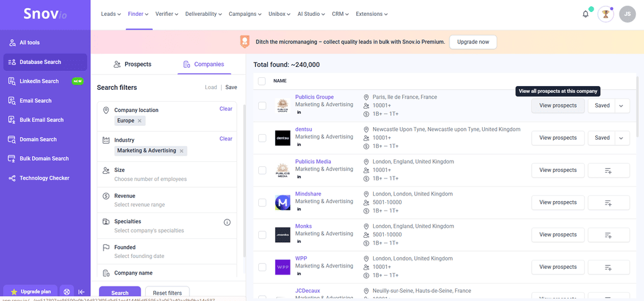The image size is (644, 301).
Task: Collapse the sidebar with the arrow icon
Action: pos(81,292)
